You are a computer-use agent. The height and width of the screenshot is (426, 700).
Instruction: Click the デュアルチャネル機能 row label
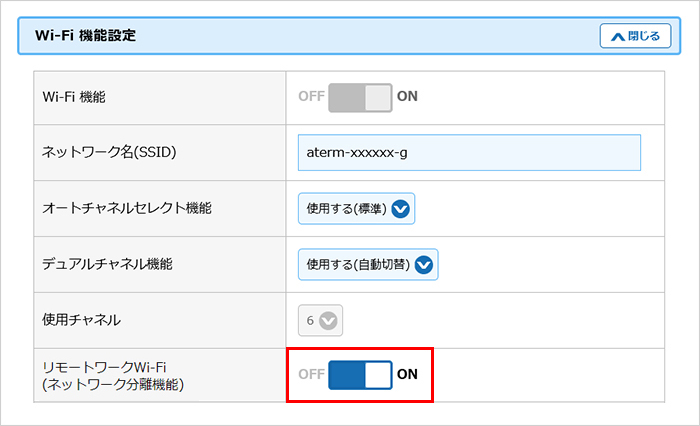(107, 265)
